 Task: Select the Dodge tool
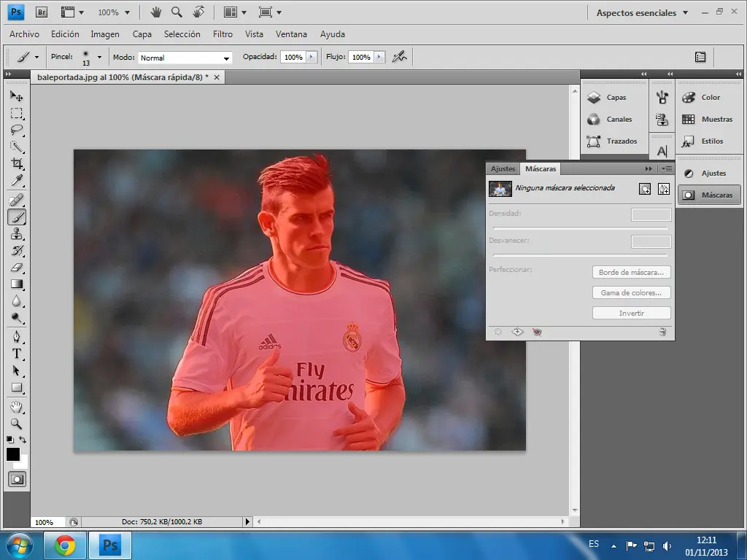pyautogui.click(x=17, y=318)
